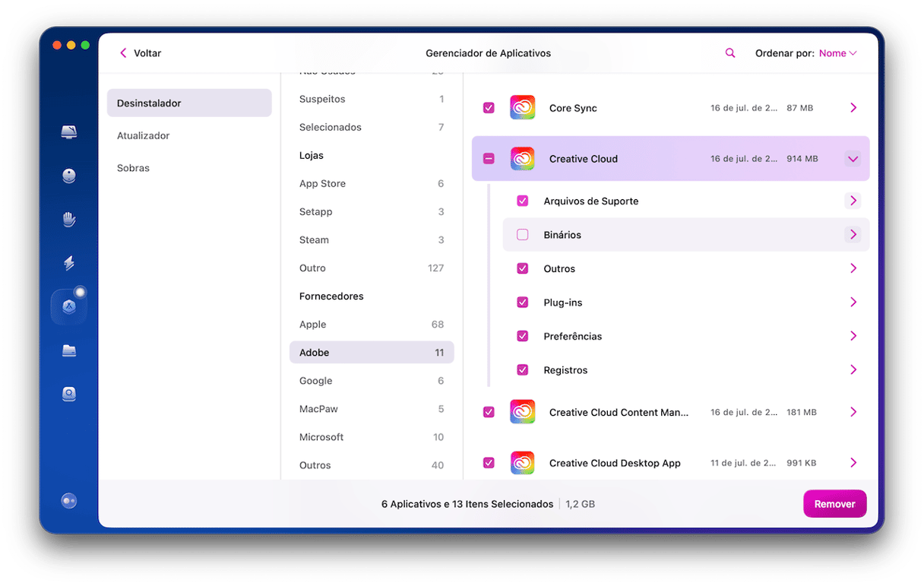Select the Steam store category
This screenshot has width=924, height=586.
tap(372, 239)
